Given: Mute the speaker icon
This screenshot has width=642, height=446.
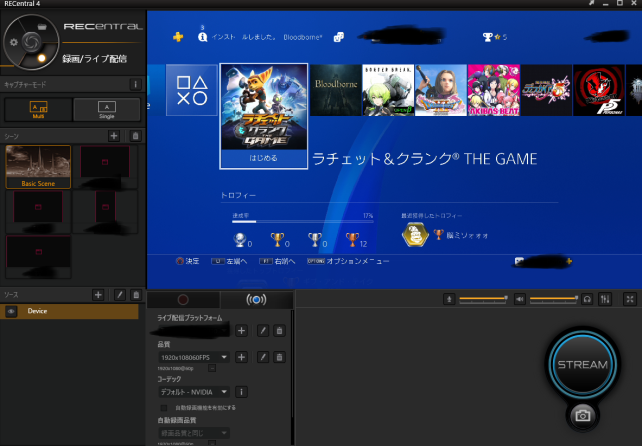Looking at the screenshot, I should 520,299.
